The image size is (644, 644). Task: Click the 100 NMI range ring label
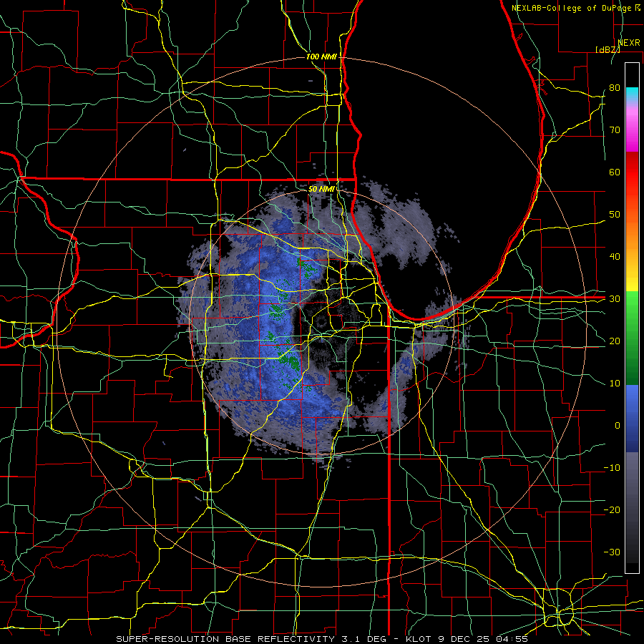click(x=321, y=57)
